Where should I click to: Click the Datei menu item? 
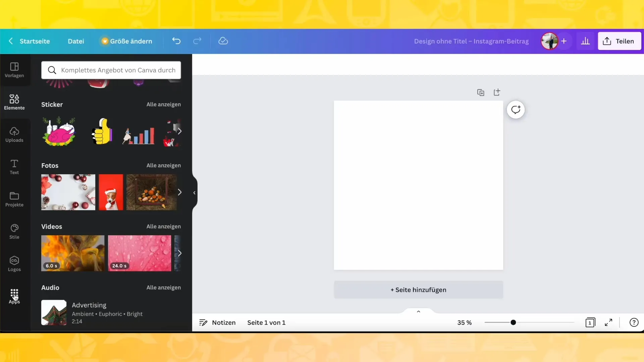coord(76,41)
